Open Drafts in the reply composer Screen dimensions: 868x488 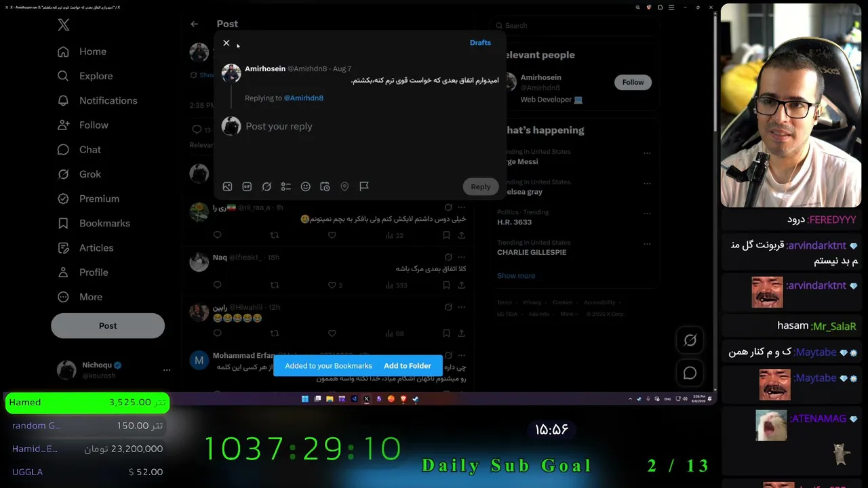480,43
